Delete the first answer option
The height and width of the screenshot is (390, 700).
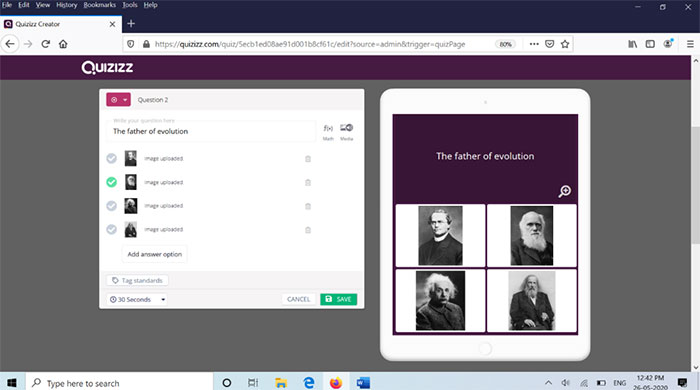click(x=308, y=159)
